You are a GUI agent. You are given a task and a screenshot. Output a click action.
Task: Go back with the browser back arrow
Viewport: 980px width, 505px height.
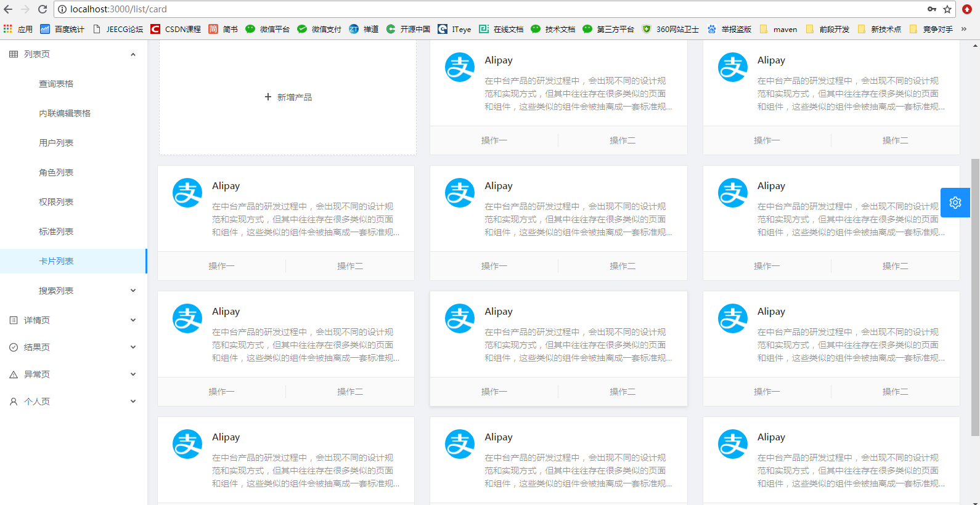pyautogui.click(x=8, y=9)
